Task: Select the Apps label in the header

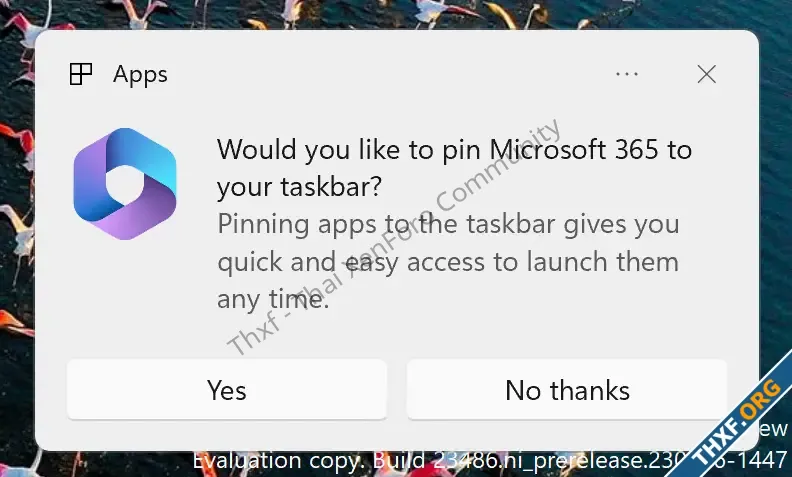Action: coord(140,75)
